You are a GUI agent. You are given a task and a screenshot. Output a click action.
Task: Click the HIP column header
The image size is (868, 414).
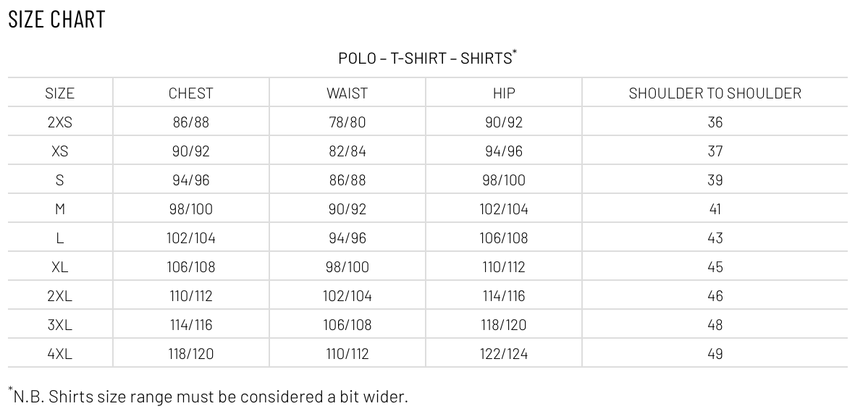(x=504, y=93)
